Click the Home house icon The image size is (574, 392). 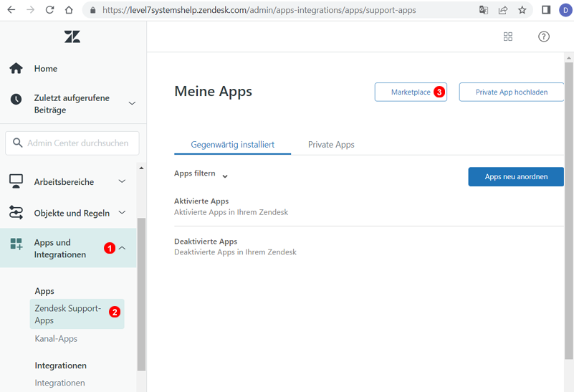coord(16,68)
